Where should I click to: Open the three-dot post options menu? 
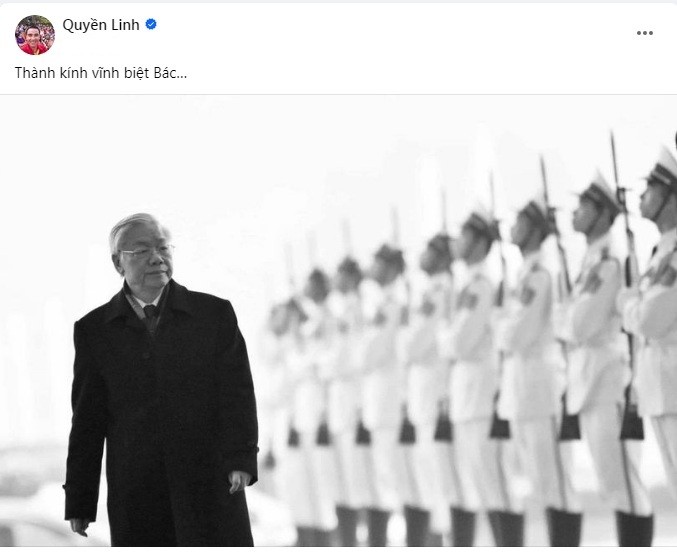(645, 33)
